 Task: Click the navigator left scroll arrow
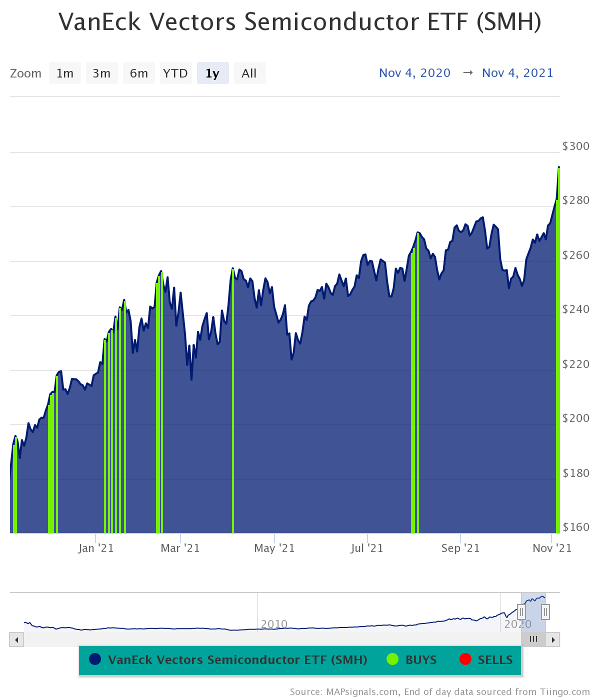tap(16, 639)
